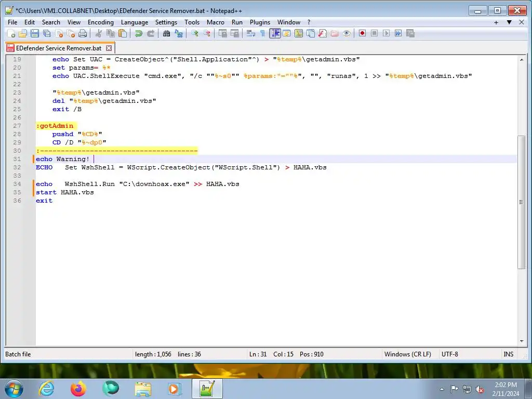Image resolution: width=532 pixels, height=399 pixels.
Task: Toggle Show All Characters pilcrow icon
Action: point(262,33)
